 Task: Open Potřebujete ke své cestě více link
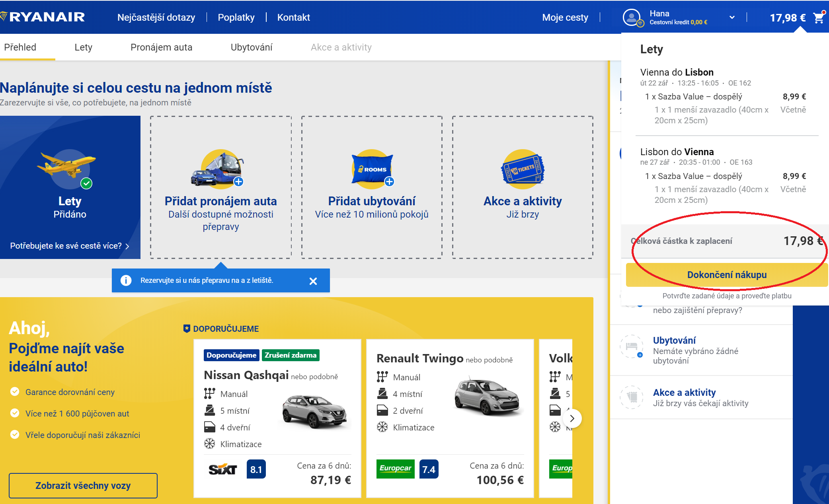click(x=70, y=246)
